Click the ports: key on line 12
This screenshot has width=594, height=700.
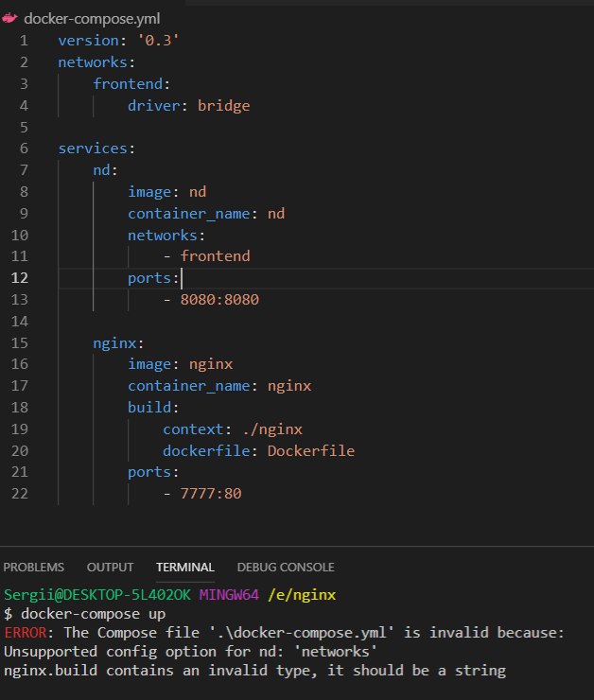pyautogui.click(x=153, y=278)
